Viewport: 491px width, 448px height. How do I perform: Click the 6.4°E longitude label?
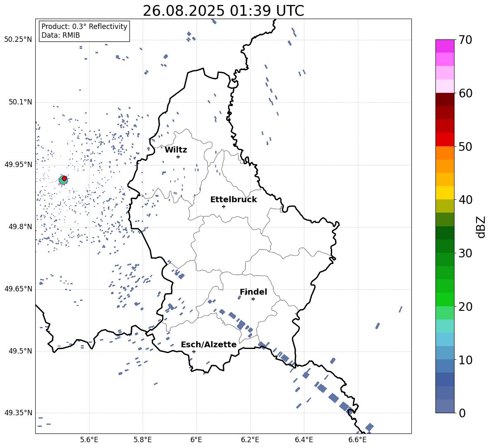tap(304, 440)
